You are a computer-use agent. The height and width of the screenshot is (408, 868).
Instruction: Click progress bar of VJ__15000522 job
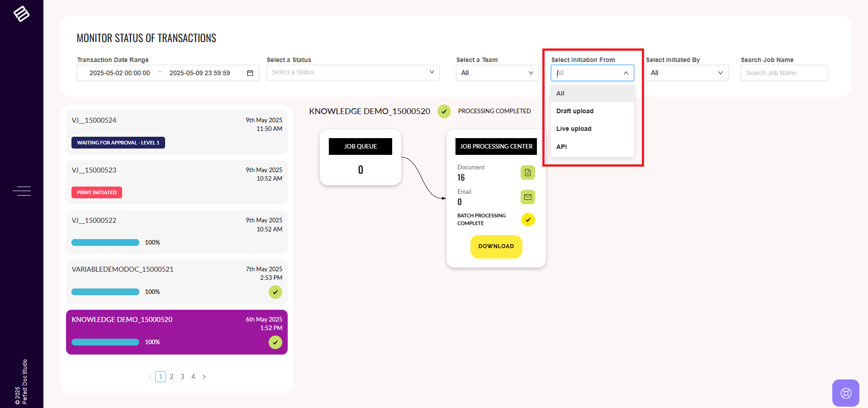click(x=105, y=243)
